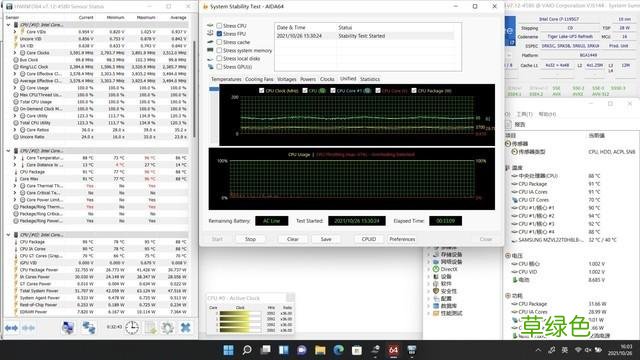This screenshot has width=640, height=360.
Task: Click the taskbar clock showing 16:03
Action: [x=621, y=350]
